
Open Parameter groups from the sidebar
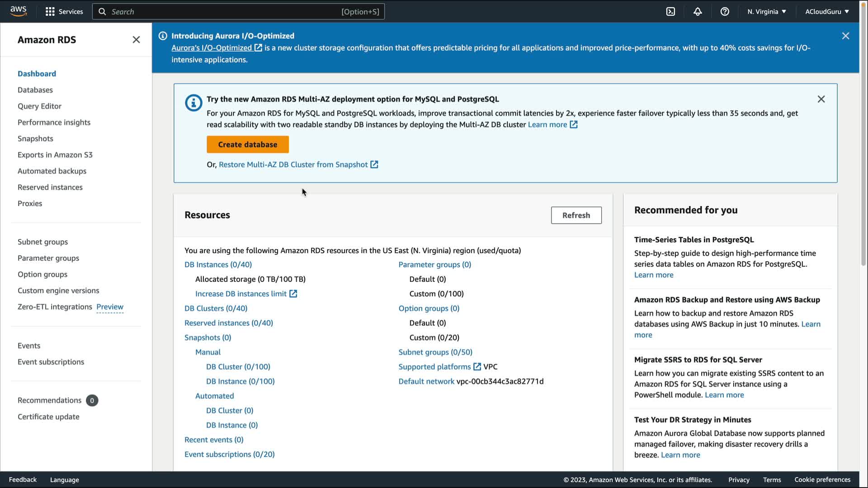pos(48,258)
